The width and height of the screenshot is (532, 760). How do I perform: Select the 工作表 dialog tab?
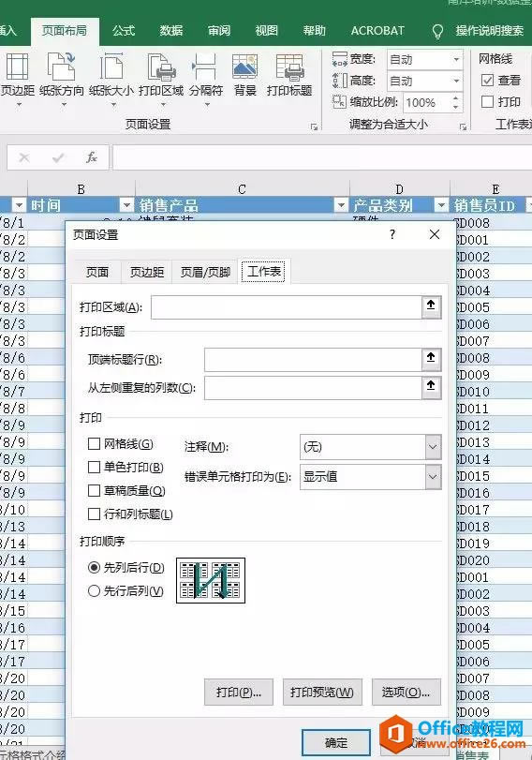pyautogui.click(x=264, y=271)
